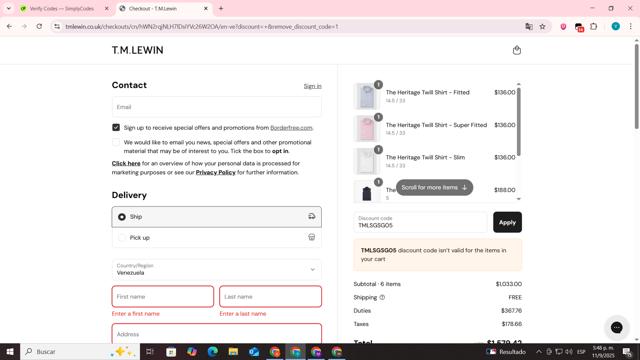Open the live chat bubble

[616, 327]
